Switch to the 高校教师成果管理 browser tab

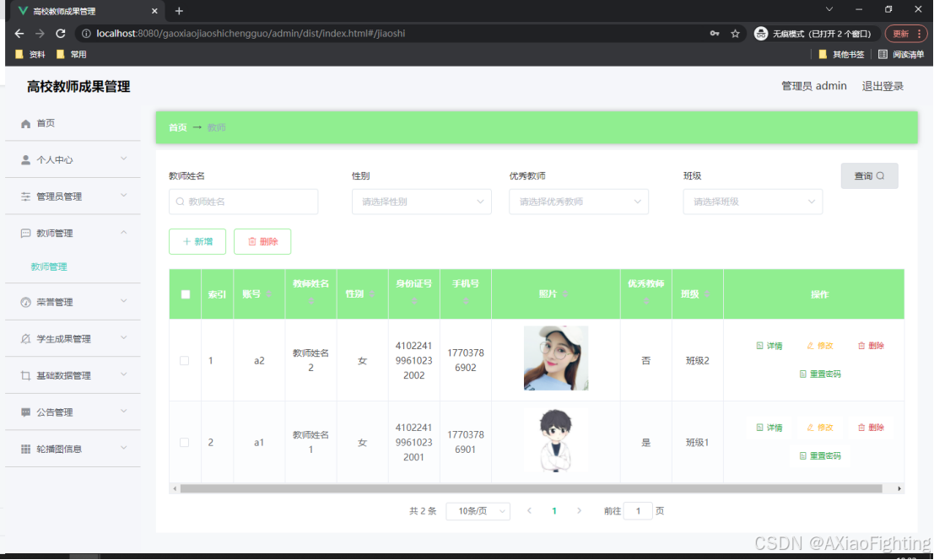(x=88, y=11)
